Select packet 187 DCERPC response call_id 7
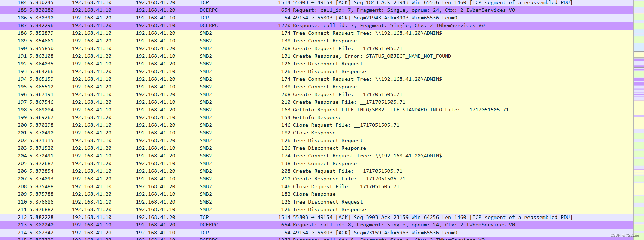The image size is (644, 240). [317, 26]
